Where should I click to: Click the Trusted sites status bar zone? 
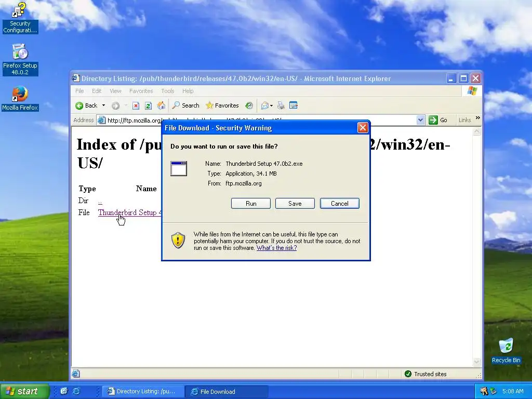426,374
